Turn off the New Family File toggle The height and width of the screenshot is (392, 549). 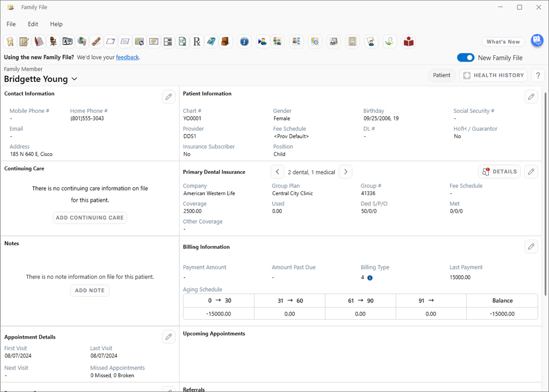click(x=466, y=58)
